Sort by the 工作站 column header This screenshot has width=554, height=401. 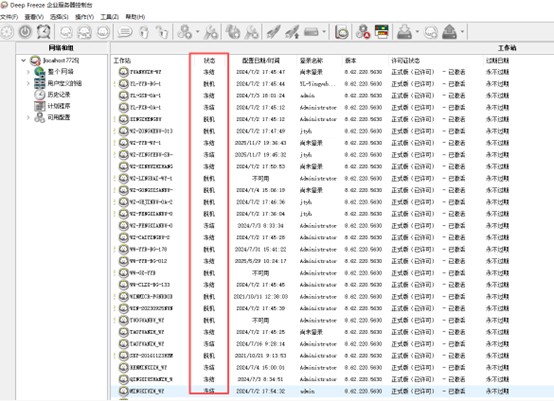122,60
